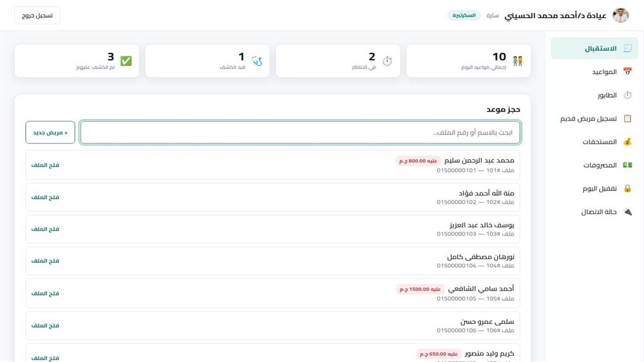Viewport: 644px width, 362px height.
Task: Click the doctor's profile avatar
Action: click(621, 15)
